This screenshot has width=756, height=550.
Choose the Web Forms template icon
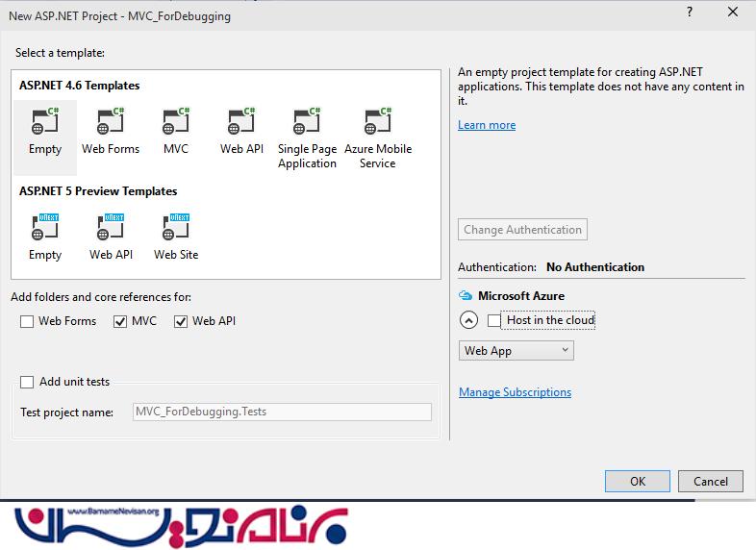110,122
